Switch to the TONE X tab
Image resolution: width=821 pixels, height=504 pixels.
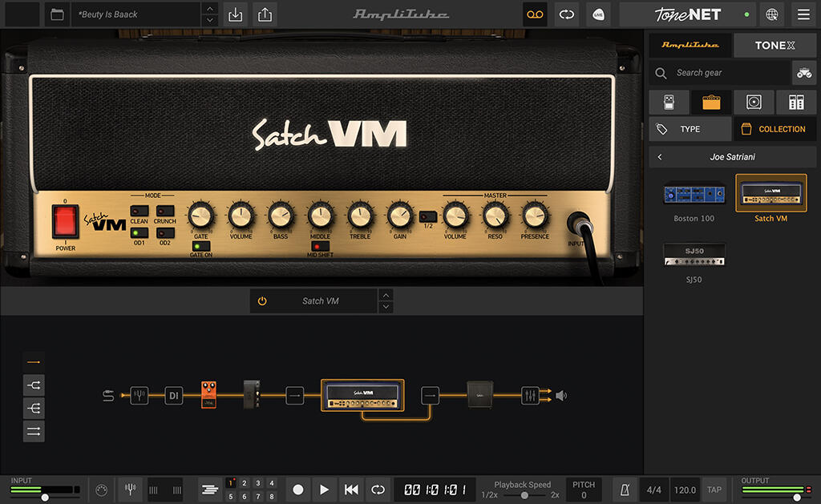[774, 45]
